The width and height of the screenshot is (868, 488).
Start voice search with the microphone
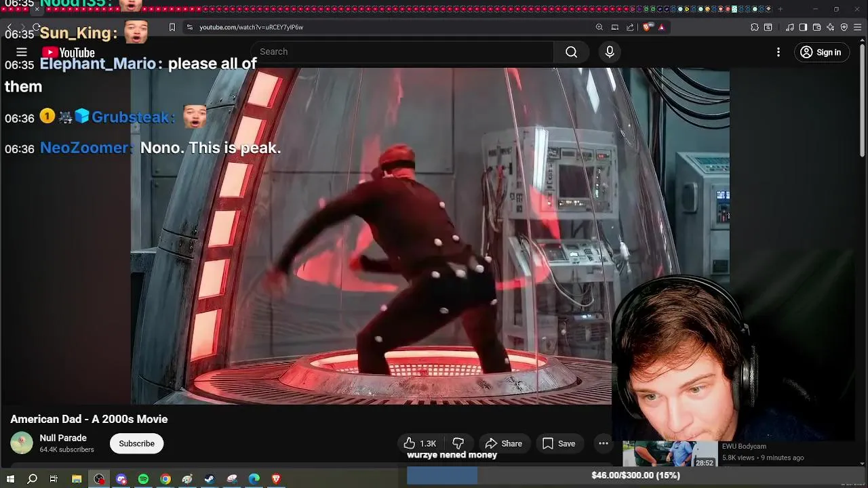[610, 52]
